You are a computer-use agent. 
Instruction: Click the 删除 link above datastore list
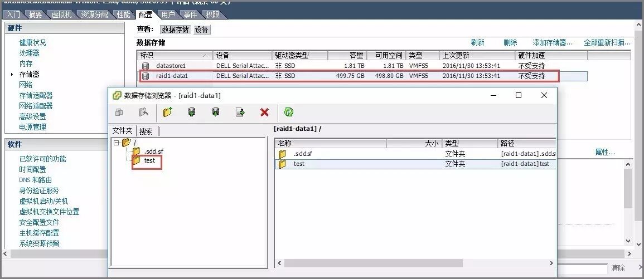pos(511,42)
